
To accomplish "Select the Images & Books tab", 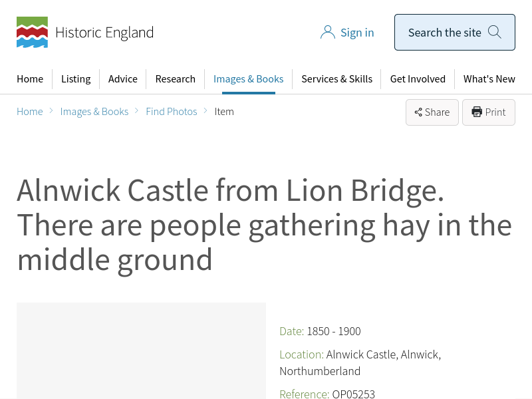I will pyautogui.click(x=248, y=79).
